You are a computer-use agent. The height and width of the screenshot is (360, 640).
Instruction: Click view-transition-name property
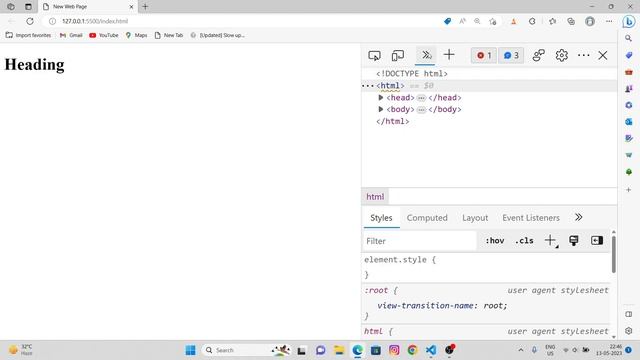tap(426, 305)
